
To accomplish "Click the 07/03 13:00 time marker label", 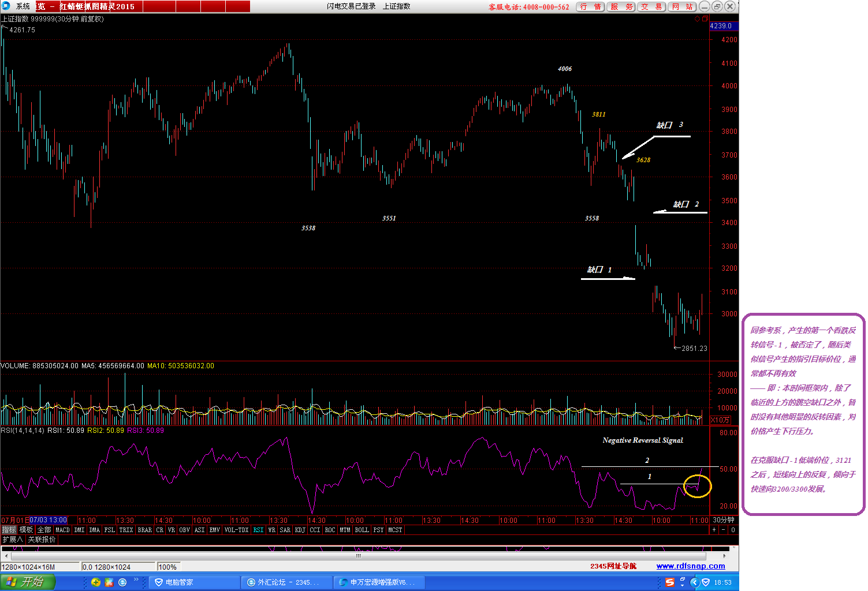I will coord(48,520).
